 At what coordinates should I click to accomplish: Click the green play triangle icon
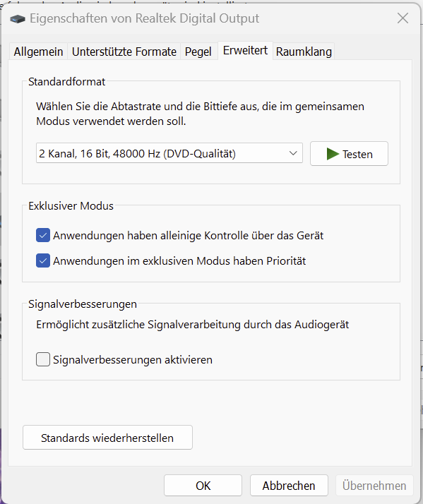point(333,154)
